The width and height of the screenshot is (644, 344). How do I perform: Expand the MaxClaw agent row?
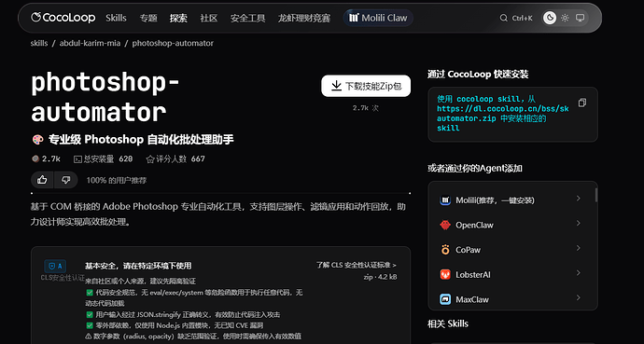(x=511, y=299)
